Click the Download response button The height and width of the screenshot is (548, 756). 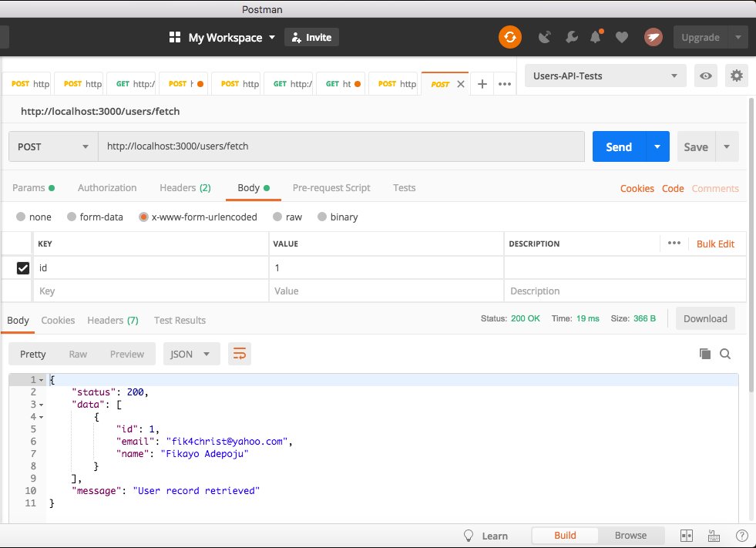tap(705, 318)
